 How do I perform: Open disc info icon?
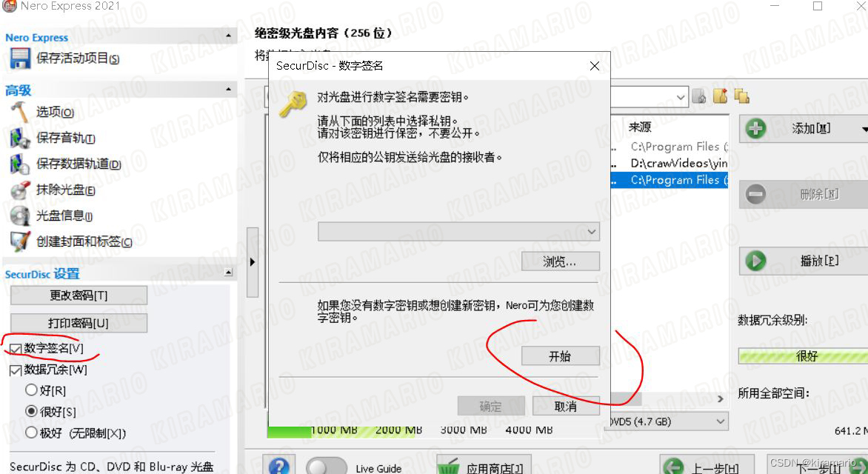click(x=20, y=216)
